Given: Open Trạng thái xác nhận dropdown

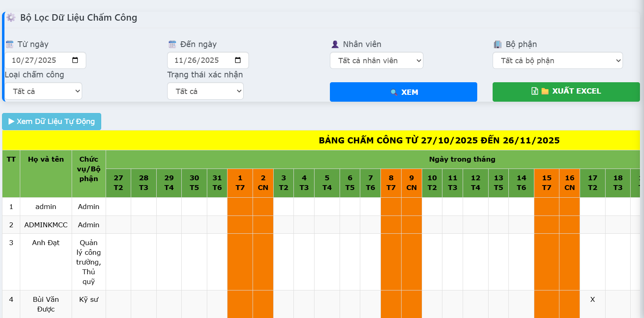Looking at the screenshot, I should pos(205,91).
